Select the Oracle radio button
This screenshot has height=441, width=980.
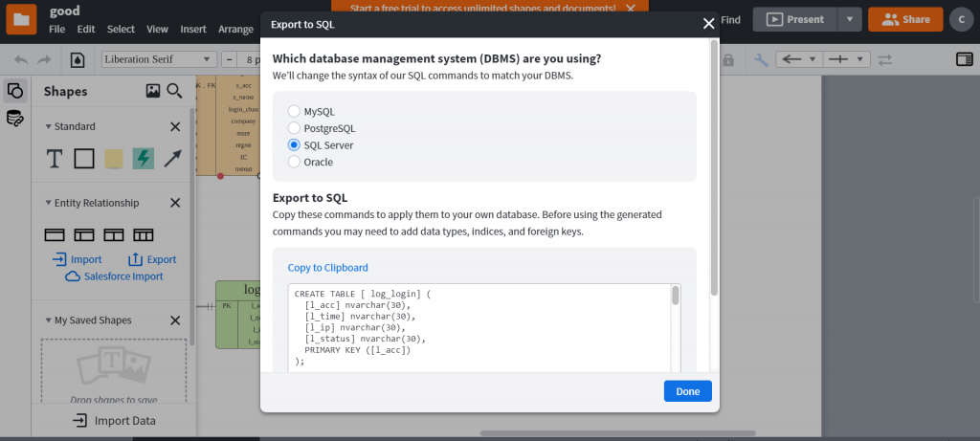pos(295,163)
